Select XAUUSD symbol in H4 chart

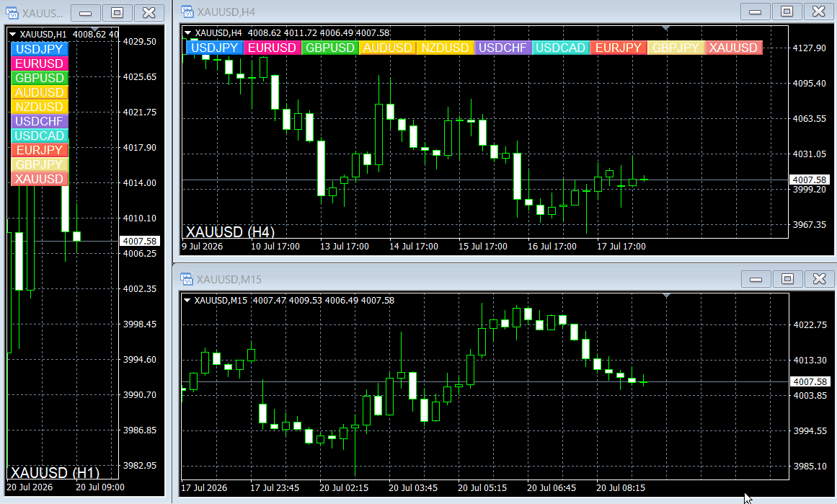click(x=733, y=48)
